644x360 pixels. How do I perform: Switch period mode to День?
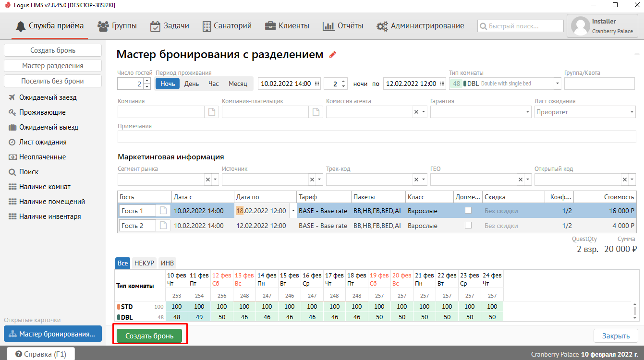pos(192,84)
